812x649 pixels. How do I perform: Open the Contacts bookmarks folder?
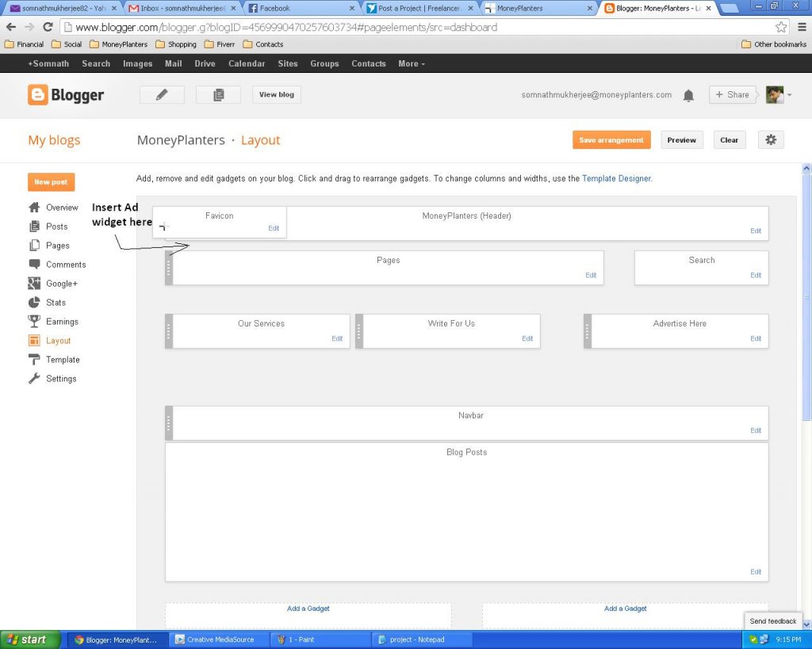click(263, 44)
